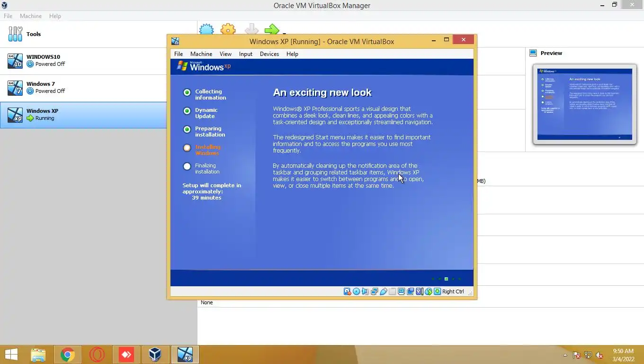The height and width of the screenshot is (364, 644).
Task: Click the 'None' text in Manager details
Action: [206, 302]
